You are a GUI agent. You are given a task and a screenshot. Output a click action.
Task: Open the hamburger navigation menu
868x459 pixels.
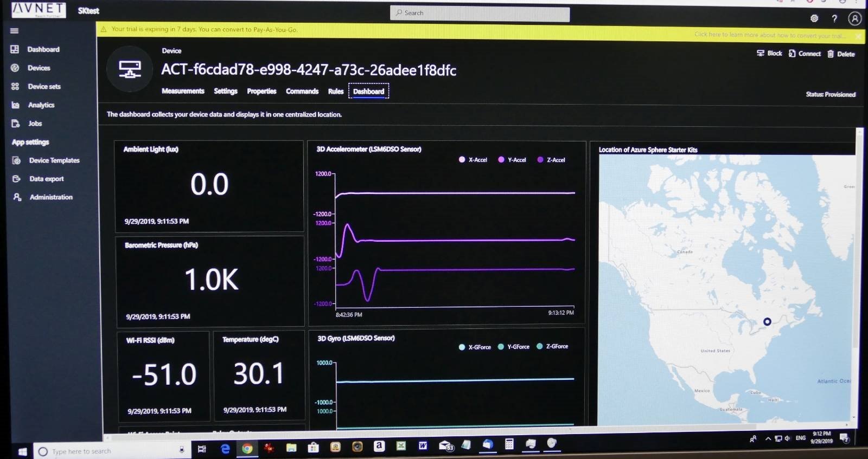(15, 31)
